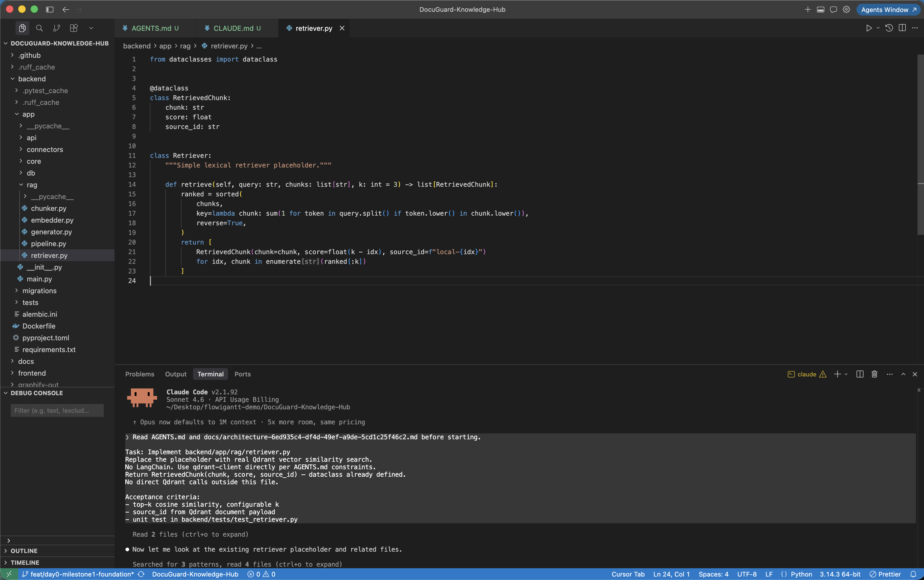924x580 pixels.
Task: Click the feat/day0-milestone1-foundation branch indicator
Action: coord(78,574)
